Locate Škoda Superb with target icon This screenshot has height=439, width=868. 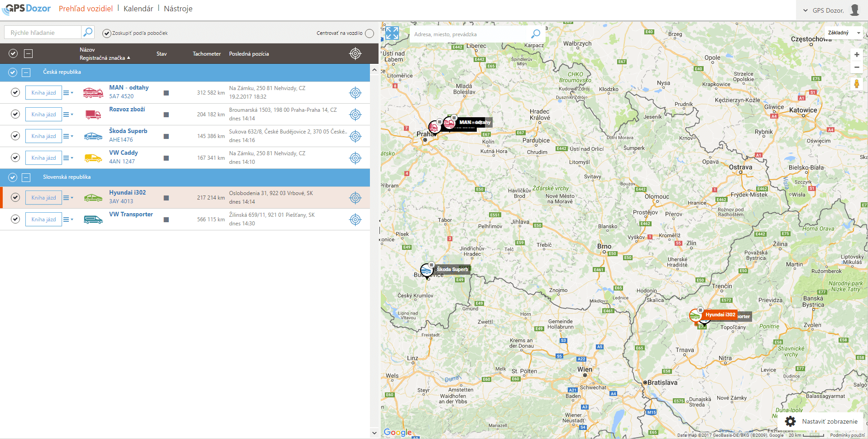pos(355,136)
